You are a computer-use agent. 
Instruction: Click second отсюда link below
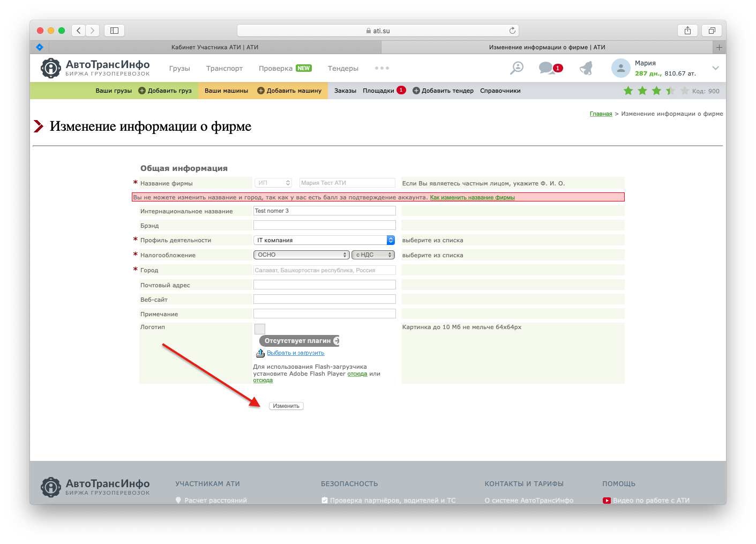263,381
